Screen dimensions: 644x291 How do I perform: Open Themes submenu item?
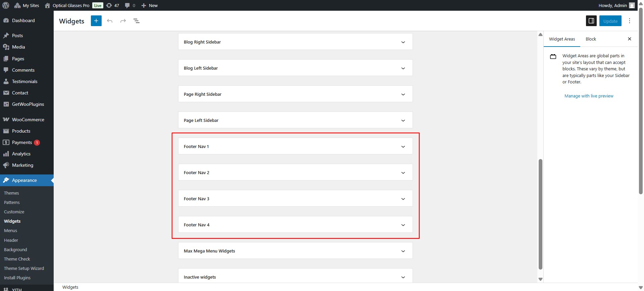point(11,193)
